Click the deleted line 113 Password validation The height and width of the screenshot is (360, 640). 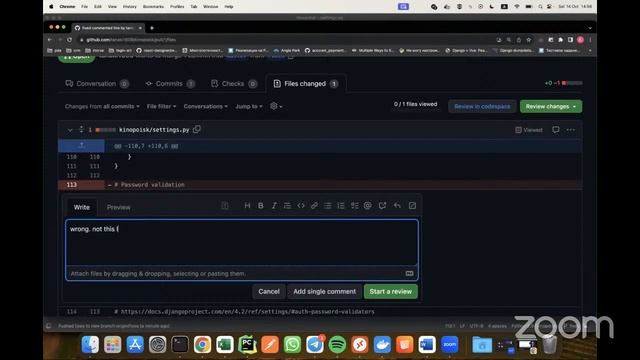tap(320, 184)
